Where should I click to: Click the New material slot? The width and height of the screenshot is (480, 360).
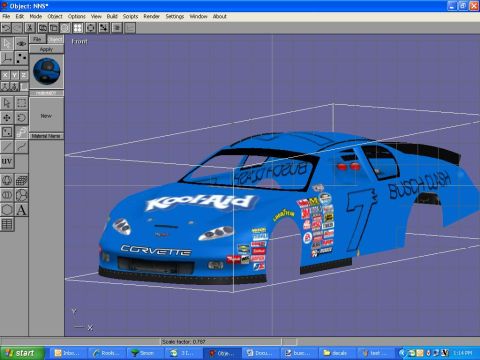[46, 115]
